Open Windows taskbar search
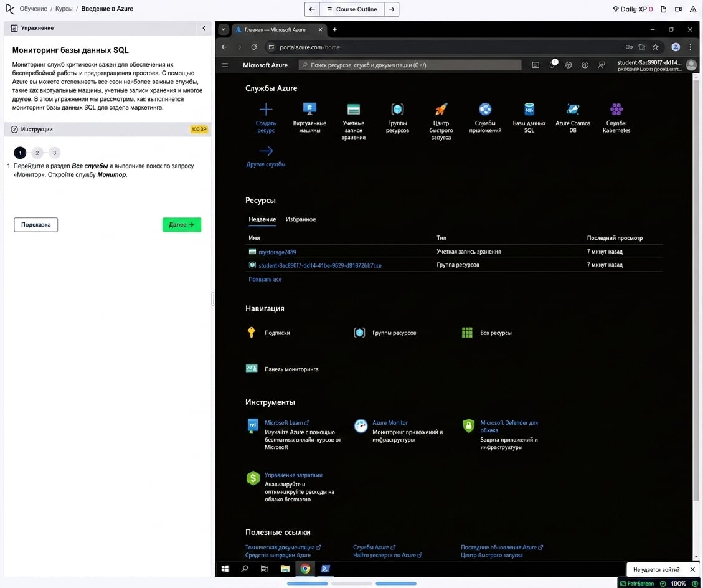Image resolution: width=703 pixels, height=588 pixels. 244,569
